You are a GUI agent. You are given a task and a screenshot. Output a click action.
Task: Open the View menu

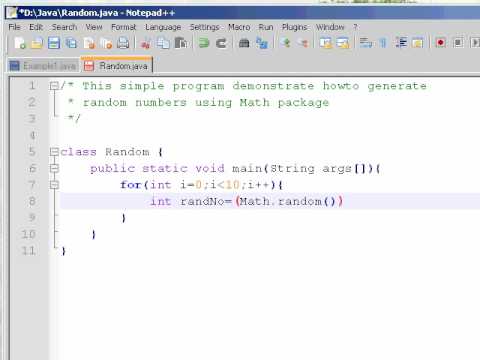click(94, 27)
